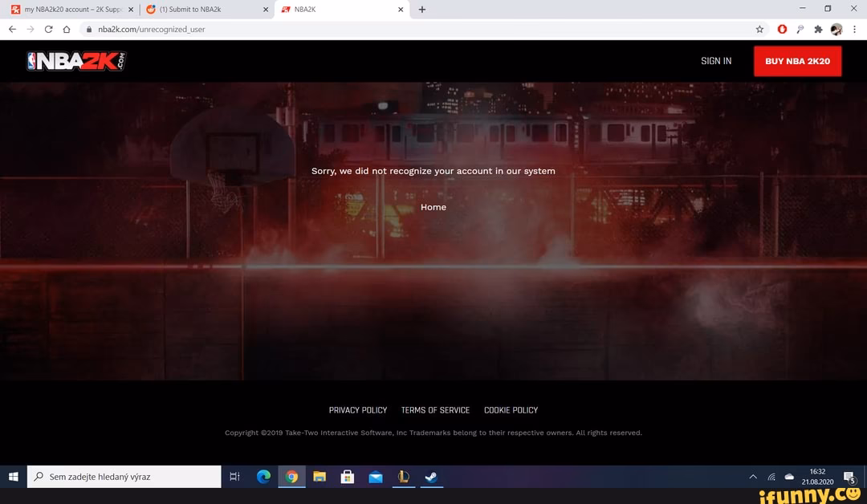Image resolution: width=867 pixels, height=504 pixels.
Task: Launch Microsoft Edge from the taskbar
Action: 263,477
